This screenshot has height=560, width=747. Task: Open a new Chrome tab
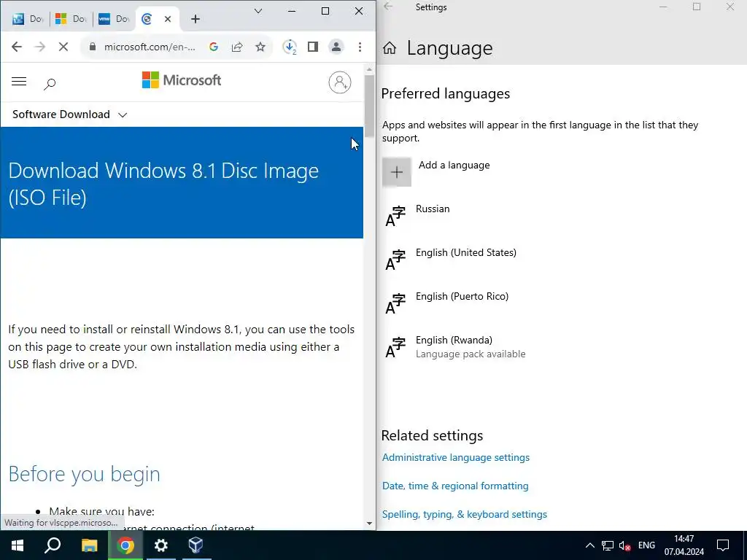coord(196,19)
